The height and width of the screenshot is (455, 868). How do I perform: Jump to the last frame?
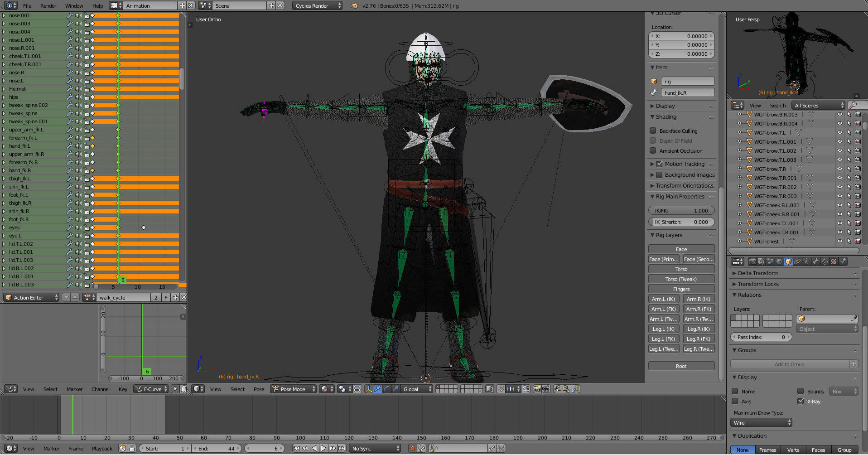[x=342, y=448]
